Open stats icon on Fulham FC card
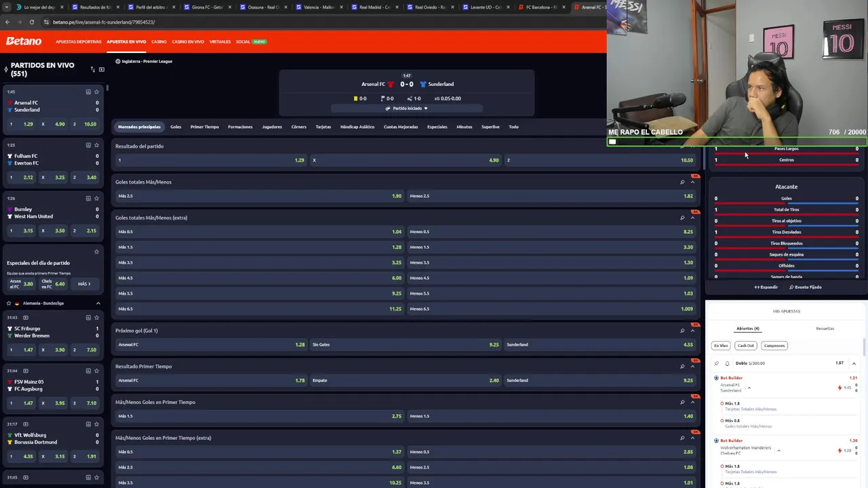The height and width of the screenshot is (488, 868). [88, 145]
